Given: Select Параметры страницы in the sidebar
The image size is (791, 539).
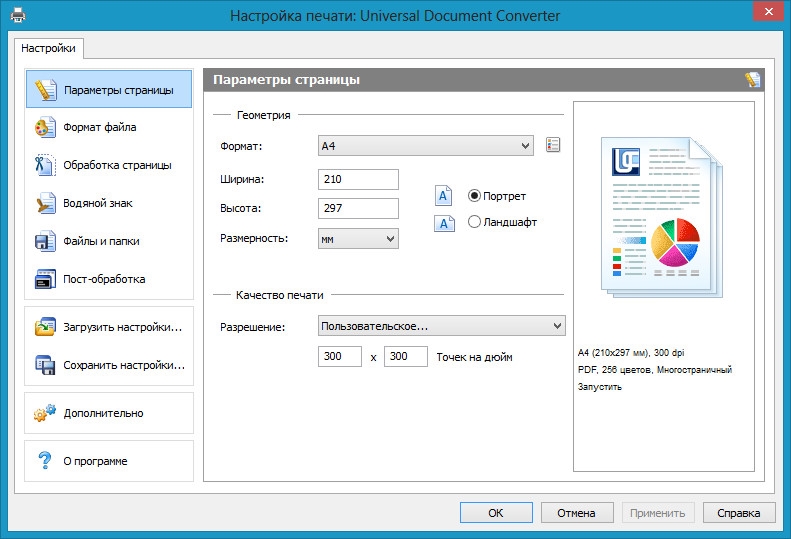Looking at the screenshot, I should (x=109, y=90).
